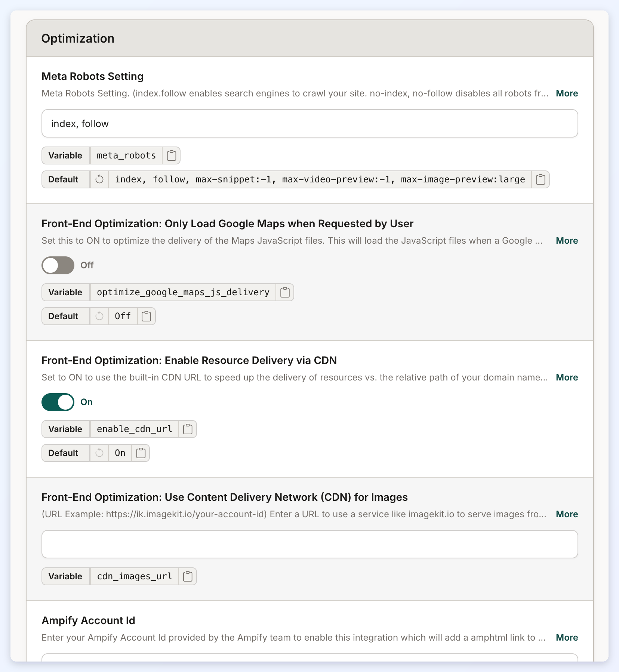This screenshot has height=672, width=619.
Task: Expand the Ampify Account Id description
Action: pos(567,638)
